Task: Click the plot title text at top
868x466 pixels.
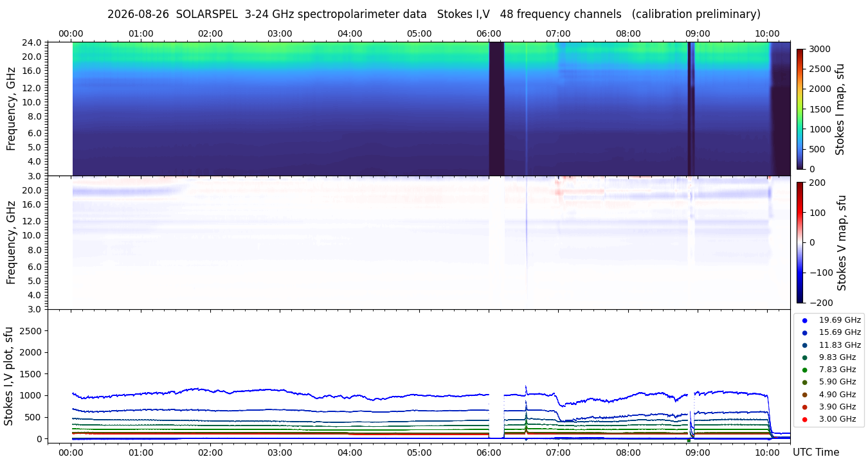Action: coord(434,14)
